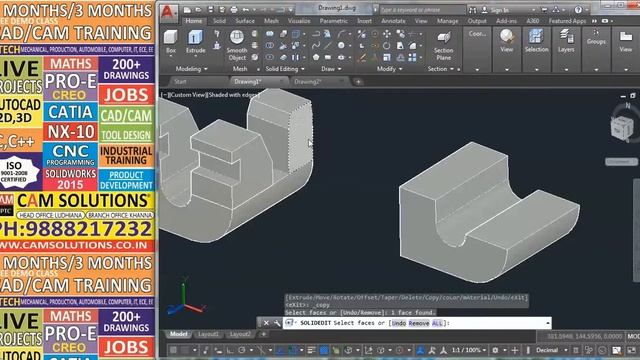The width and height of the screenshot is (640, 360).
Task: Toggle Ortho mode in status bar
Action: [230, 350]
